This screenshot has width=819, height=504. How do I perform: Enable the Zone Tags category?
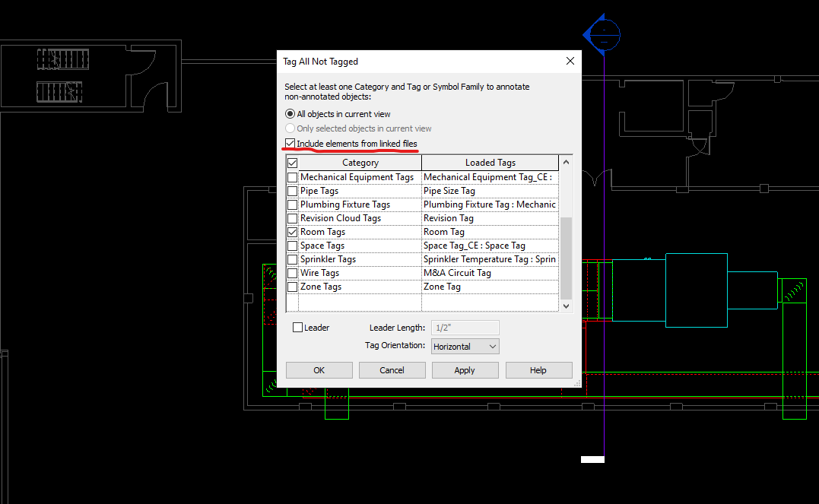pos(293,286)
